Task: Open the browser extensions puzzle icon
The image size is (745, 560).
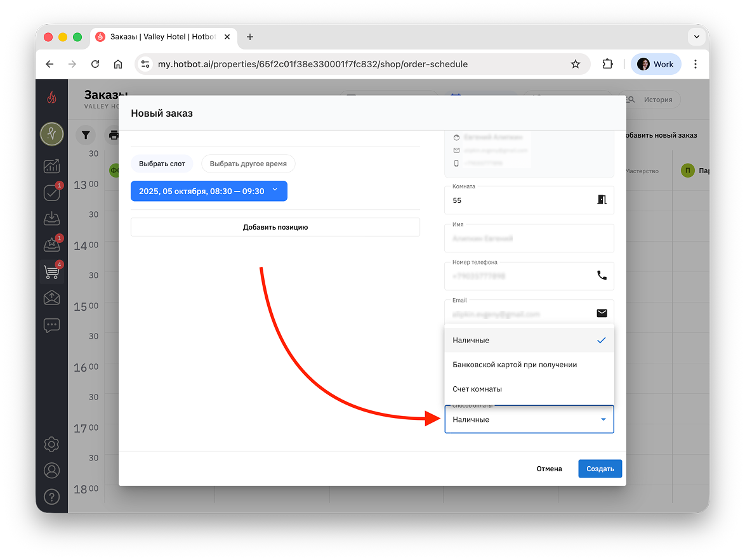Action: (607, 64)
